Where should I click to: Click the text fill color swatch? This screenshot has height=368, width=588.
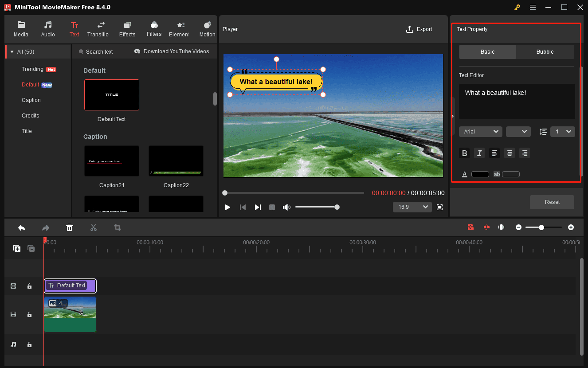click(480, 174)
